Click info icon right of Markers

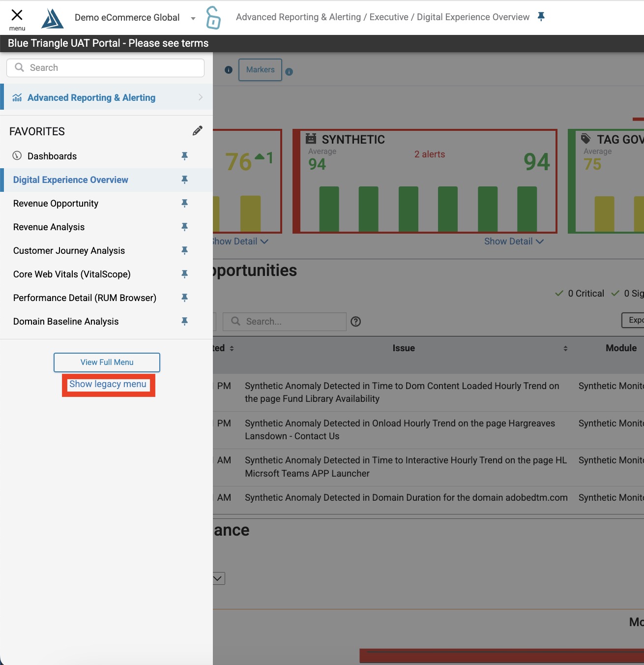(289, 72)
